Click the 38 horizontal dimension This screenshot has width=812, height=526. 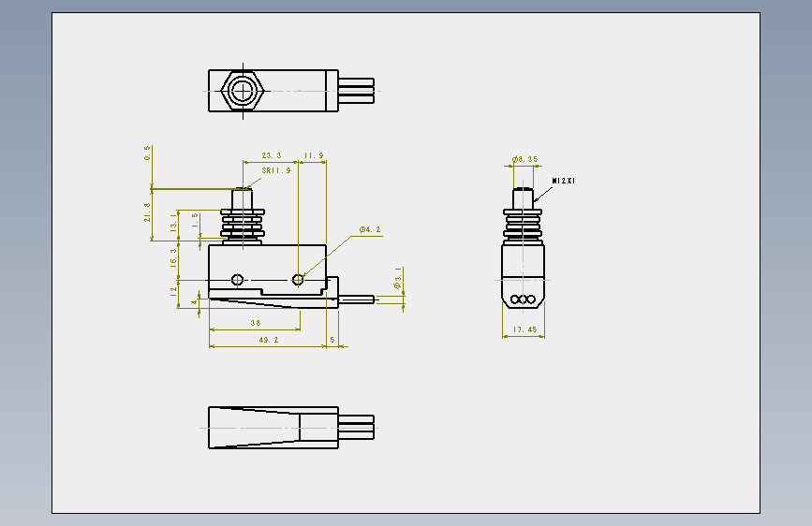(256, 323)
